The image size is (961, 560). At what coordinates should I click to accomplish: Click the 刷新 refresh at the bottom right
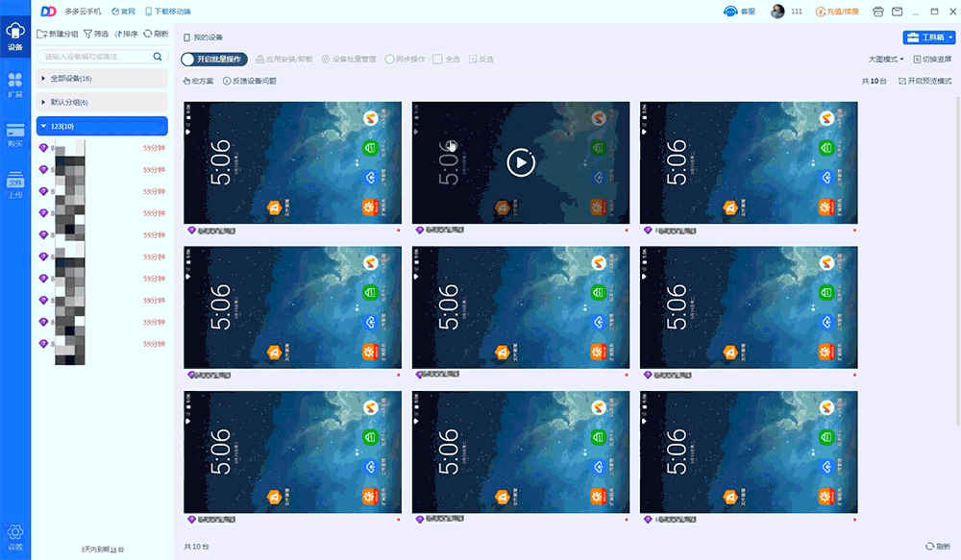(938, 546)
